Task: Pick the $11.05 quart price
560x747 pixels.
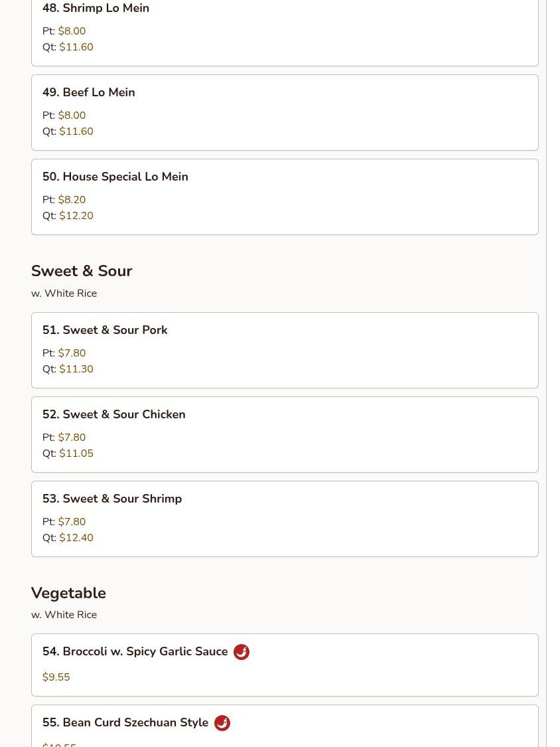Action: point(76,454)
